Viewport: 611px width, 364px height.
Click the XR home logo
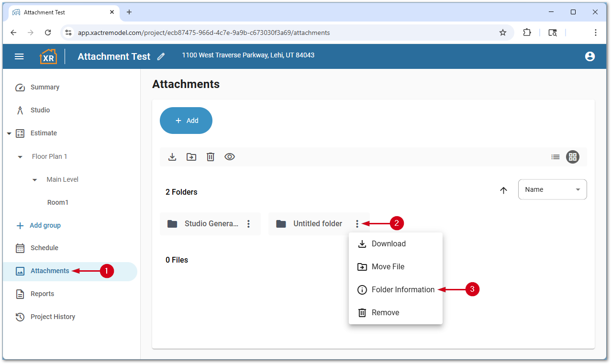pyautogui.click(x=48, y=56)
